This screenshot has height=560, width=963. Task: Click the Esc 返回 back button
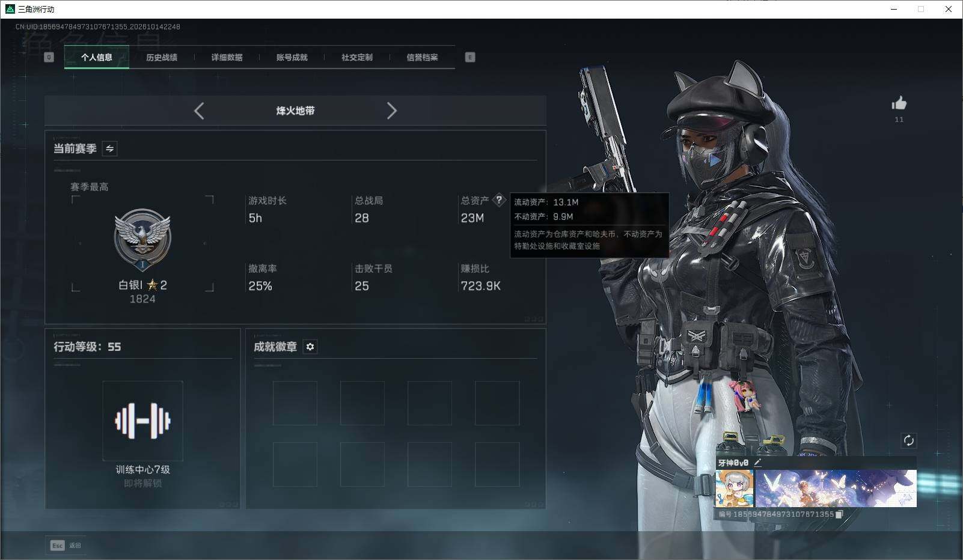click(66, 545)
